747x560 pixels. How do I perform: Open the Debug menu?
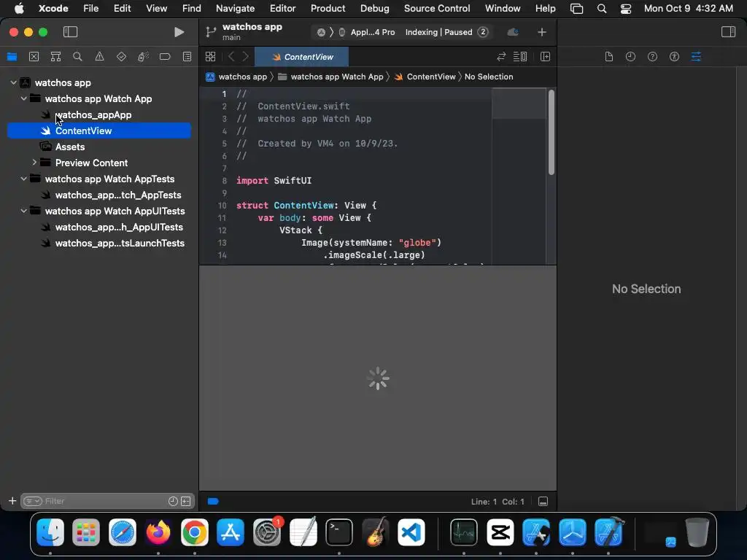click(374, 8)
